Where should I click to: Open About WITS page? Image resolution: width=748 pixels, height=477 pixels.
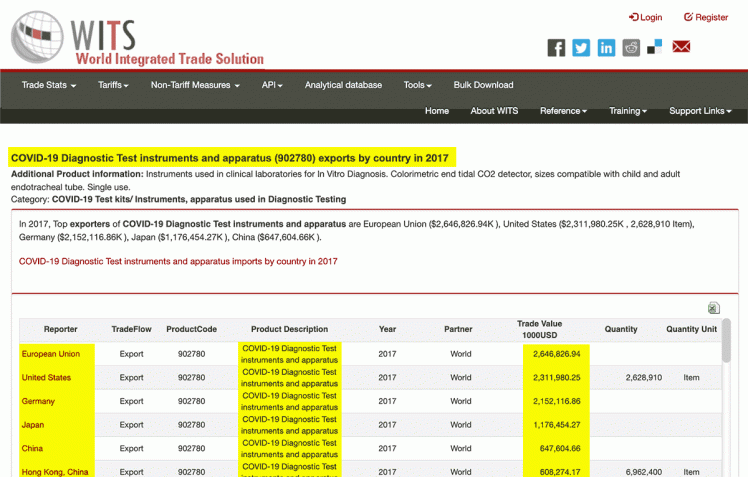tap(494, 111)
